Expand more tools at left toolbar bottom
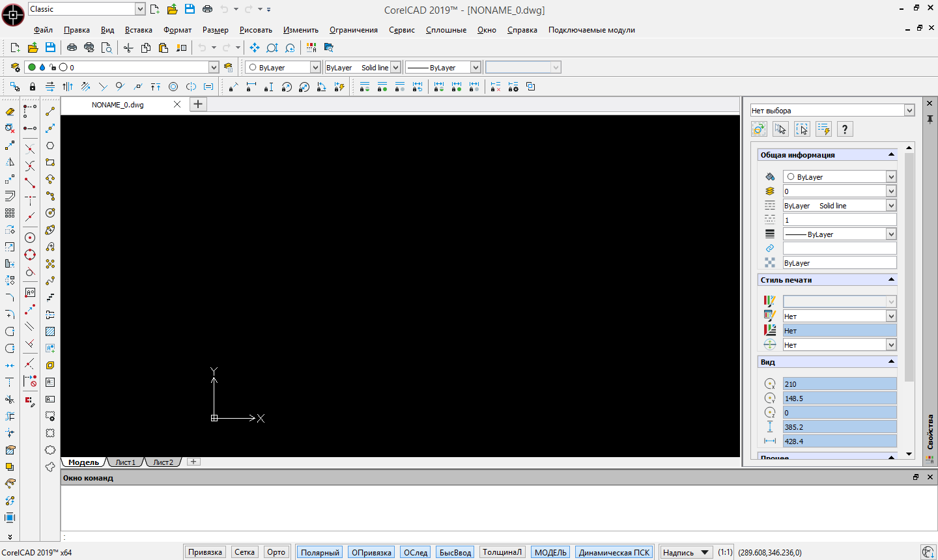938x560 pixels. (10, 537)
